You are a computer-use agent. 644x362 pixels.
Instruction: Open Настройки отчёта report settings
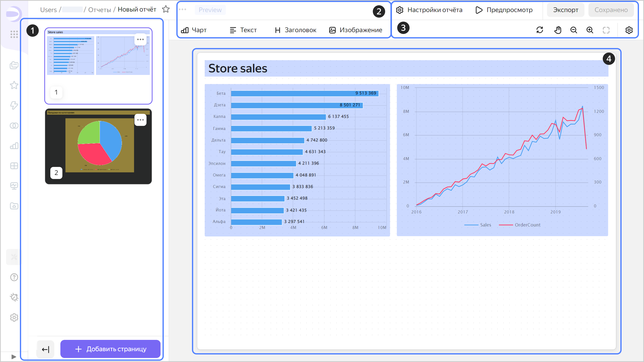point(429,10)
